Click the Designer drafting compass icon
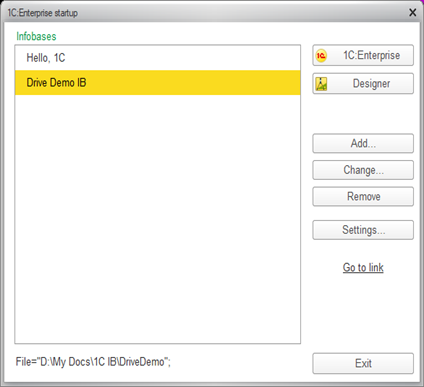The width and height of the screenshot is (424, 387). [x=321, y=84]
